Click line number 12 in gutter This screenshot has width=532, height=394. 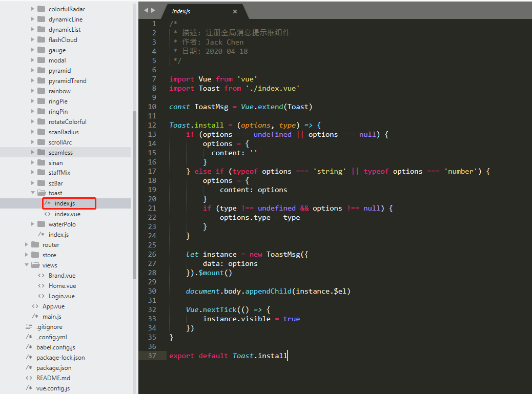[152, 125]
